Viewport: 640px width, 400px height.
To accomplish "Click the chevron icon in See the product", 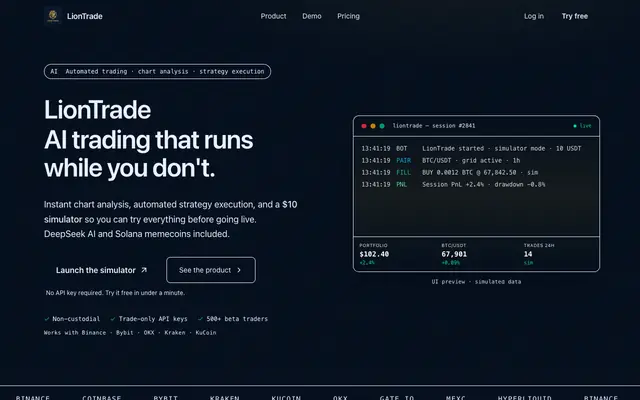I will click(239, 270).
